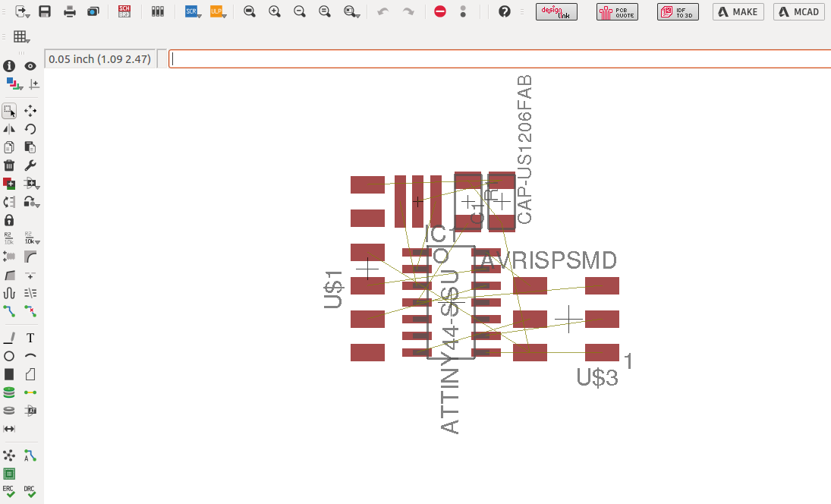Select the Meander tool

pos(9,293)
